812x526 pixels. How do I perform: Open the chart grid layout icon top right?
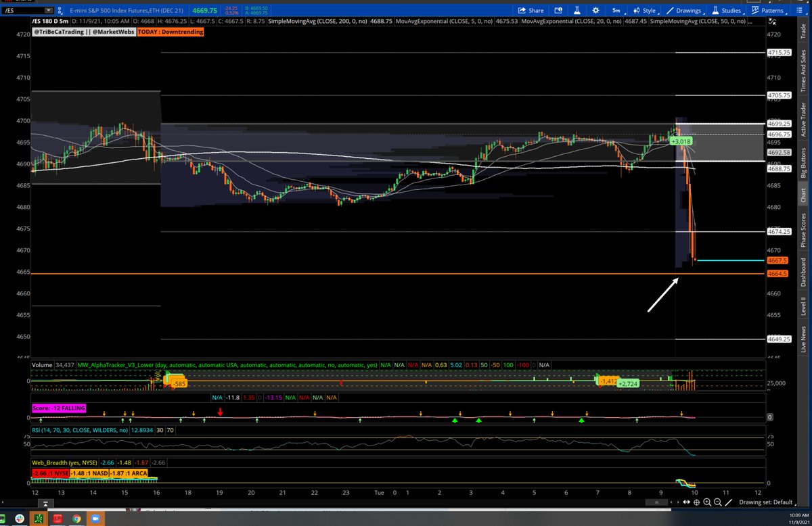pyautogui.click(x=798, y=9)
